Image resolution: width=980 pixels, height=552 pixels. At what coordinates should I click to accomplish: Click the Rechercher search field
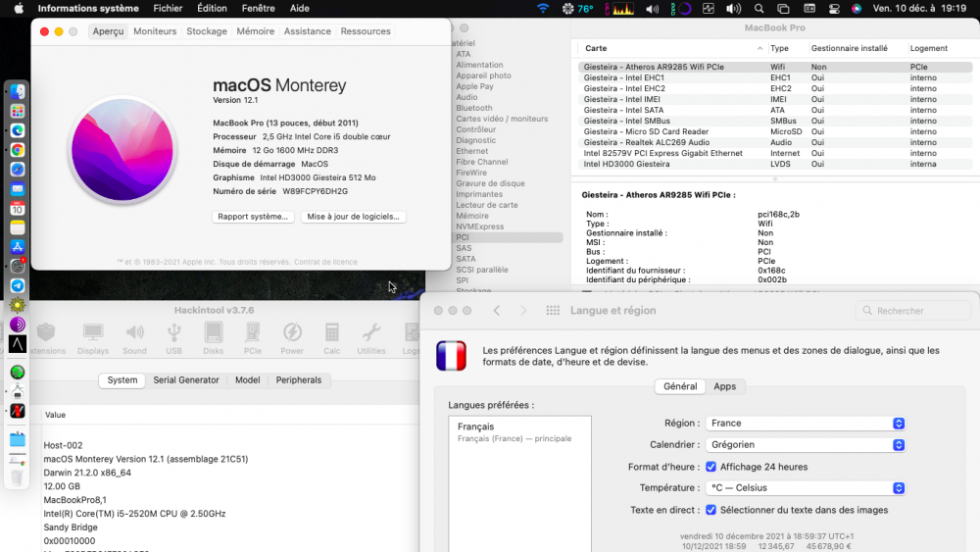pyautogui.click(x=911, y=311)
